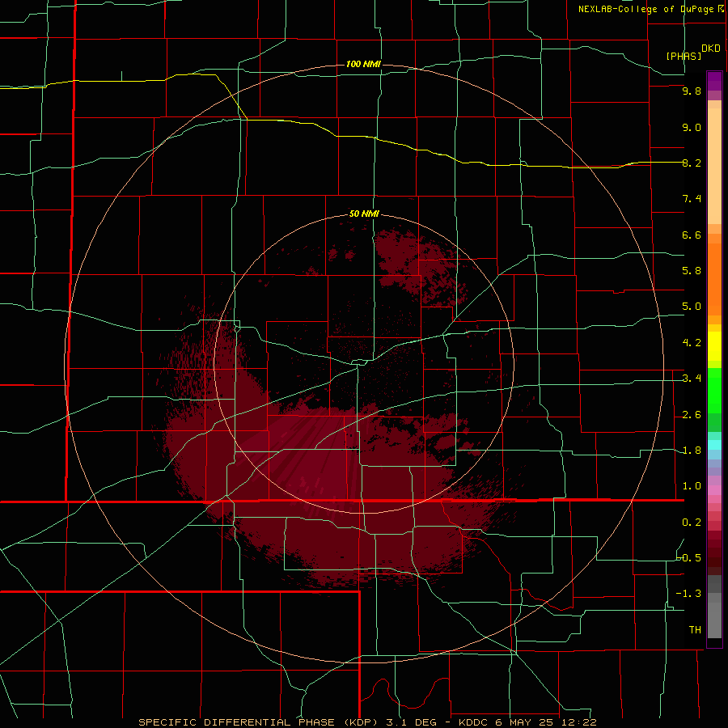Click the 1.0 value on the color scale
Image resolution: width=728 pixels, height=728 pixels.
tap(692, 486)
